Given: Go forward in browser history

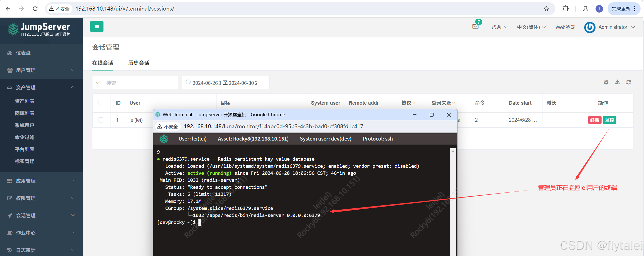Looking at the screenshot, I should pyautogui.click(x=22, y=9).
